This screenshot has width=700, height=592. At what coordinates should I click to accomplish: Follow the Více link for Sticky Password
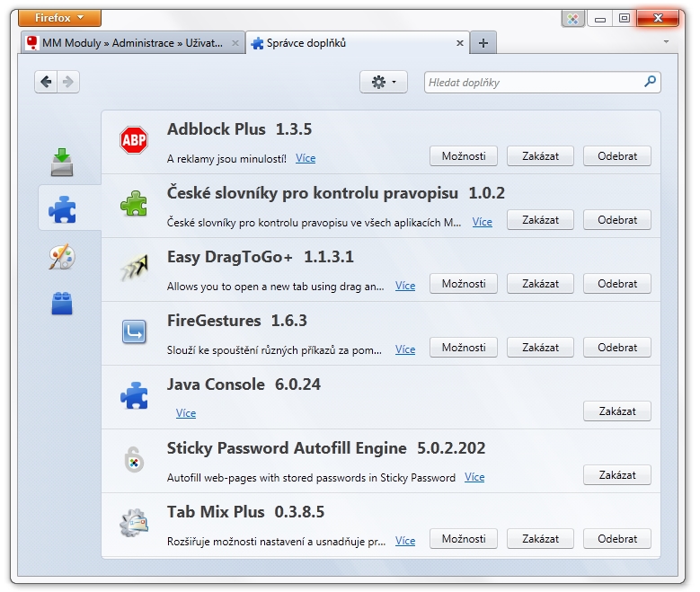[474, 477]
